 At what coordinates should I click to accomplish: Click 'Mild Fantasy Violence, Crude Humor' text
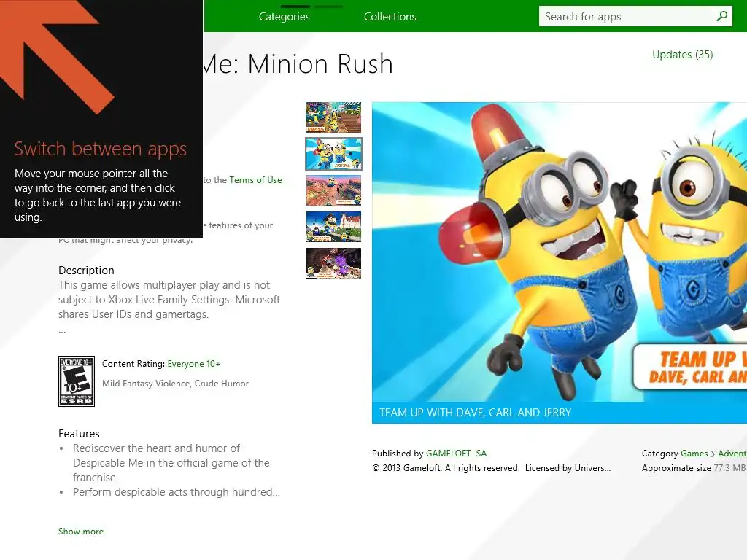click(175, 384)
